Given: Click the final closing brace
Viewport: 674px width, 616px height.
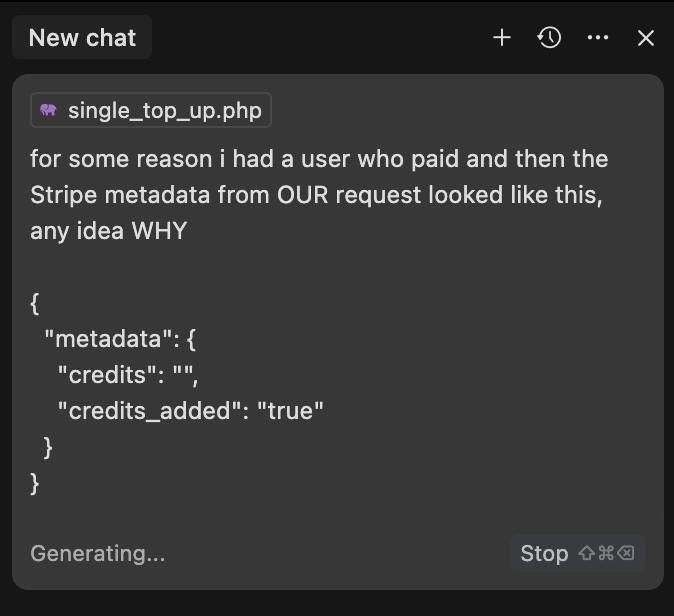Looking at the screenshot, I should click(36, 483).
